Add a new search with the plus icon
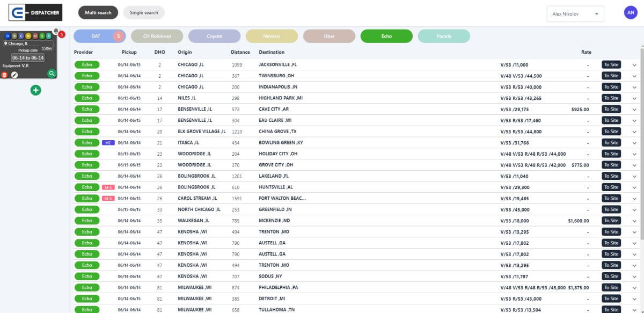The width and height of the screenshot is (644, 313). [35, 90]
